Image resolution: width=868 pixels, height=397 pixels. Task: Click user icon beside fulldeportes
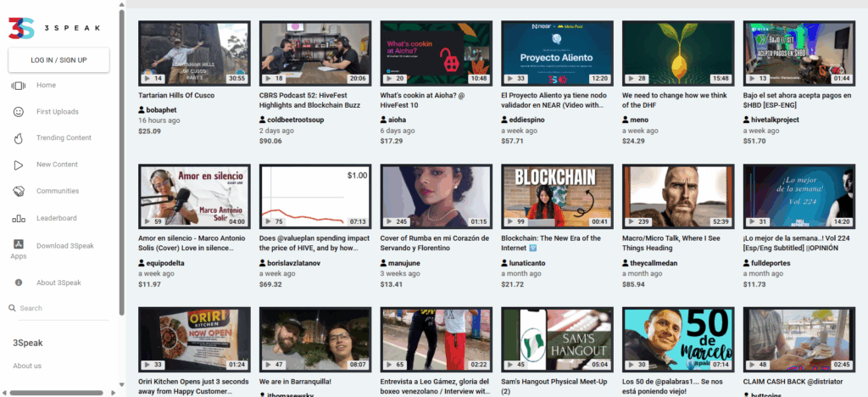pos(746,263)
